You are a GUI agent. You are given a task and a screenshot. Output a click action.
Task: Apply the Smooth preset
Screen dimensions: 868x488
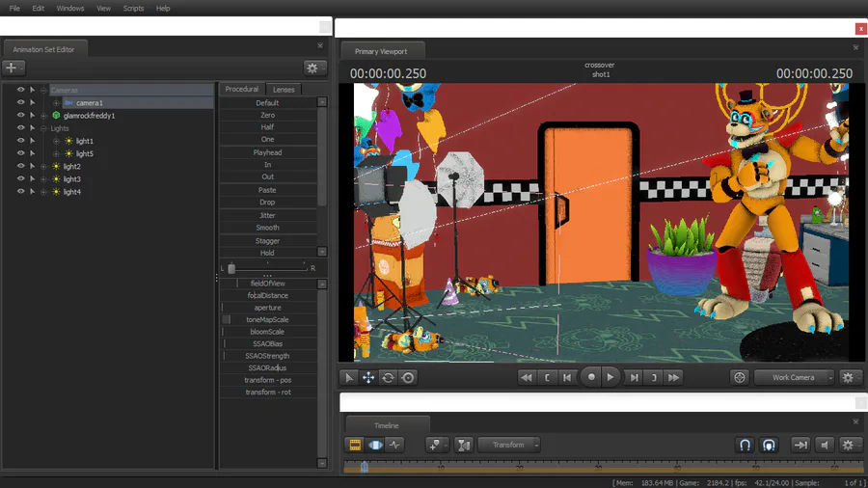click(x=267, y=228)
